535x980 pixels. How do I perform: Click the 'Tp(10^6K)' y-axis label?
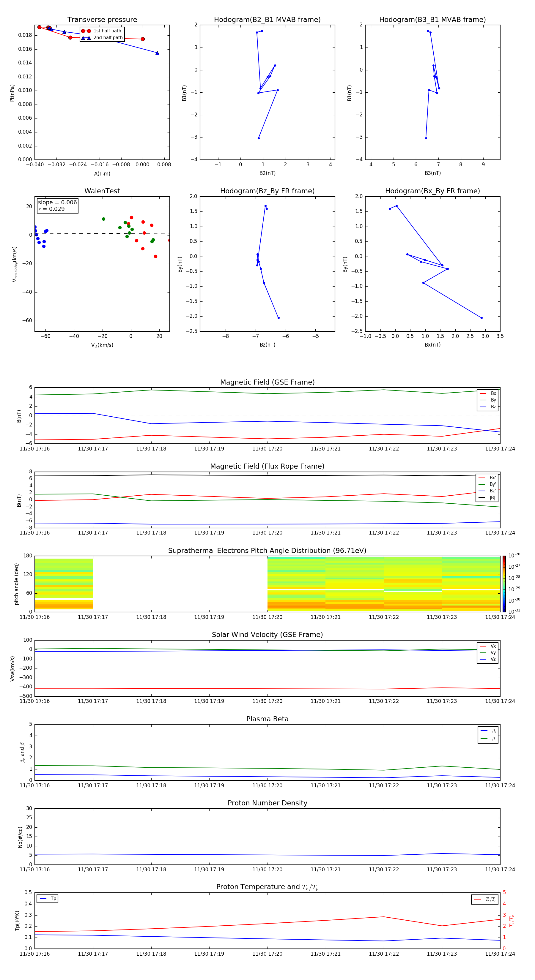[x=17, y=921]
